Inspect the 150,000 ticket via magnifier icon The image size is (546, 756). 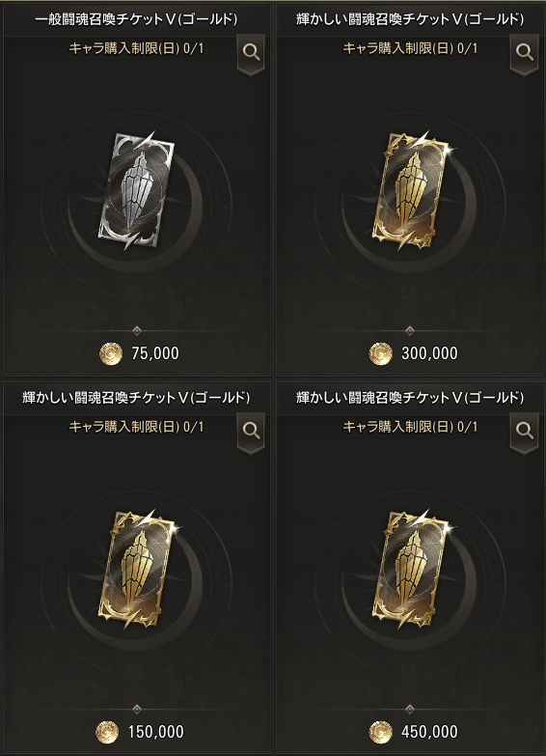point(251,431)
